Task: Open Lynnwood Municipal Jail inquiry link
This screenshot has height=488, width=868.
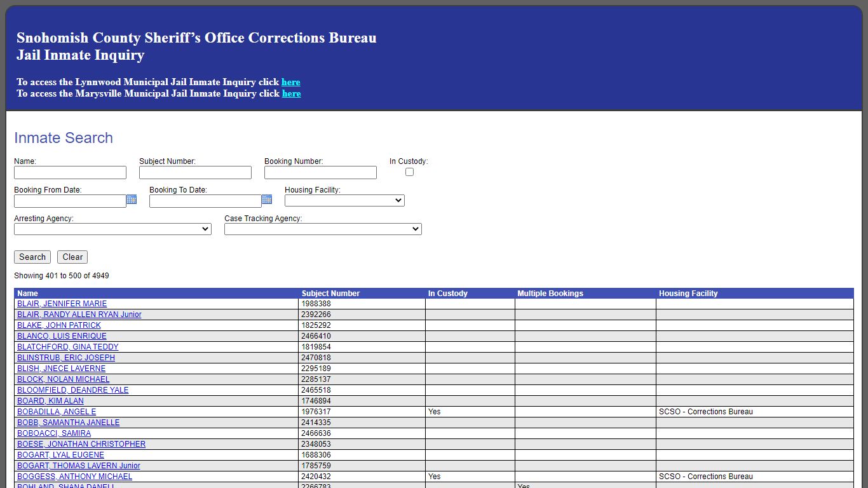Action: click(291, 82)
